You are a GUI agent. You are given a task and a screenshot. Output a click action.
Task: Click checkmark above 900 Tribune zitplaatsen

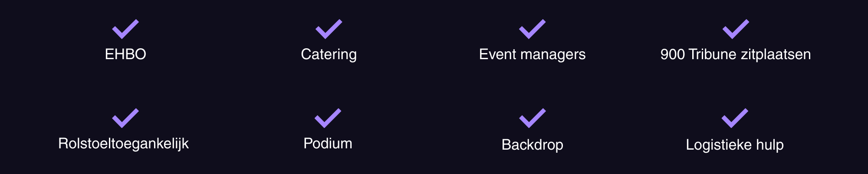(x=736, y=29)
